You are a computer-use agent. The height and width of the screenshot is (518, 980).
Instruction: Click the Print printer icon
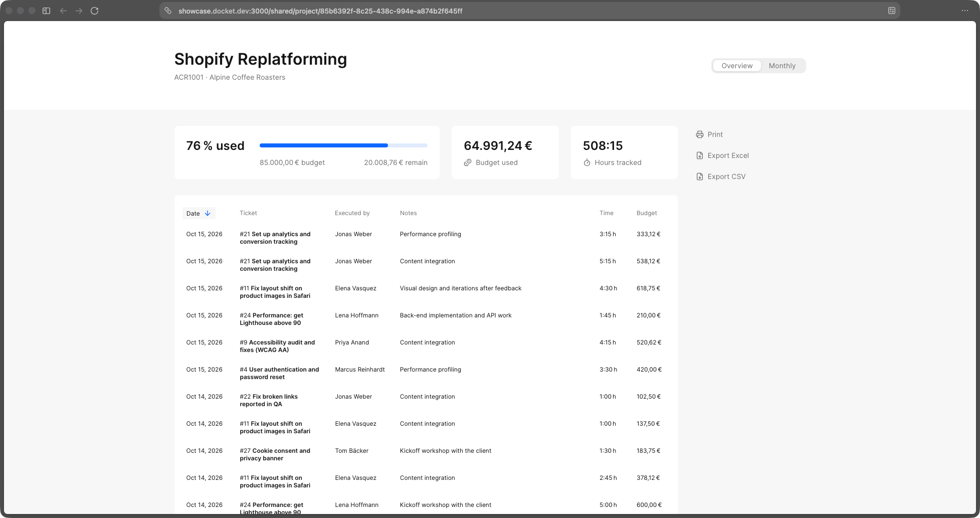click(700, 134)
